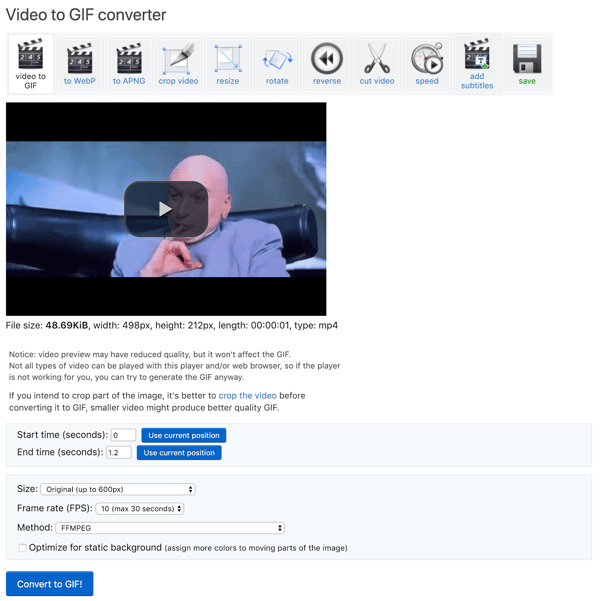Follow the 'crop the video' link
The width and height of the screenshot is (600, 601).
point(247,396)
